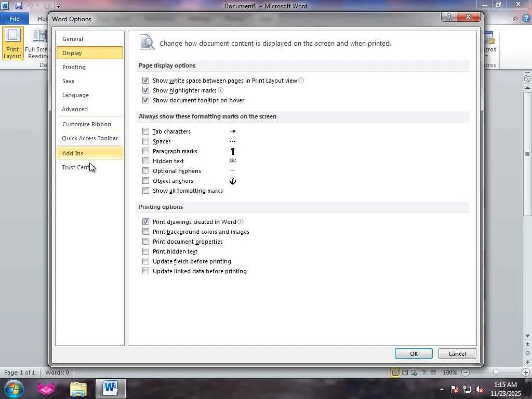The height and width of the screenshot is (399, 532).
Task: Select the Print Layout view button in ribbon
Action: pyautogui.click(x=12, y=44)
